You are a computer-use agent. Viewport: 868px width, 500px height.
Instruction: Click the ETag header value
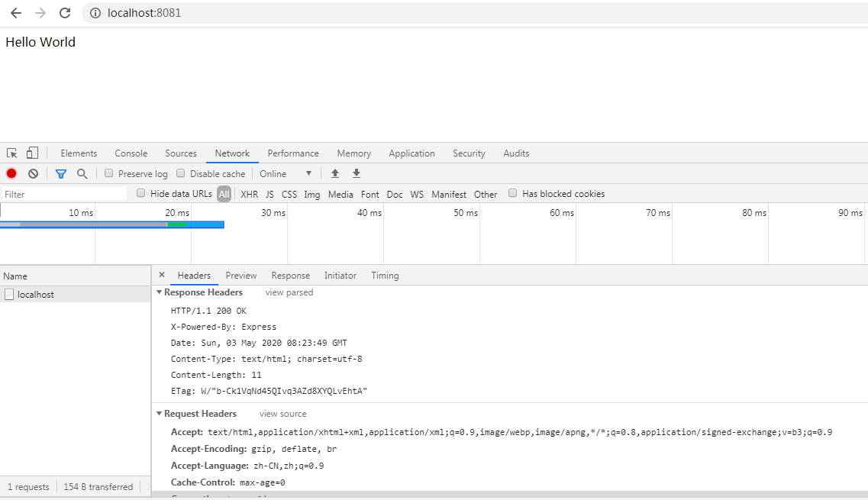pos(284,391)
